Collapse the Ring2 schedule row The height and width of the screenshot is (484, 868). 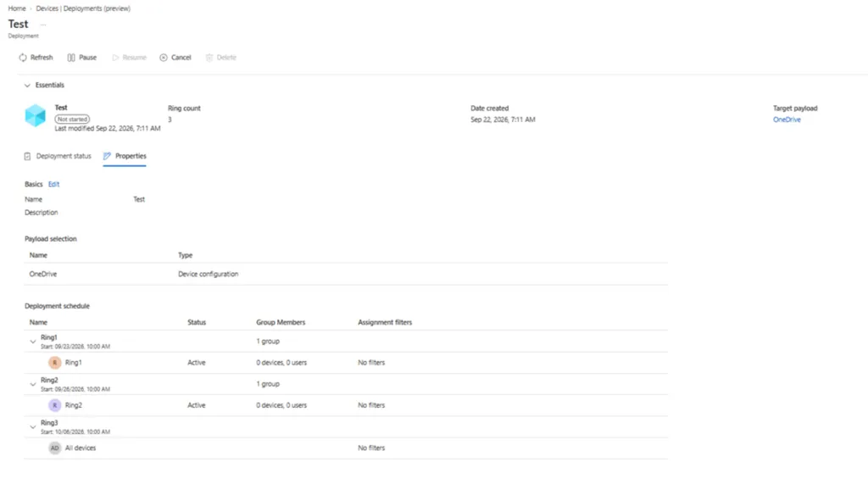tap(33, 384)
